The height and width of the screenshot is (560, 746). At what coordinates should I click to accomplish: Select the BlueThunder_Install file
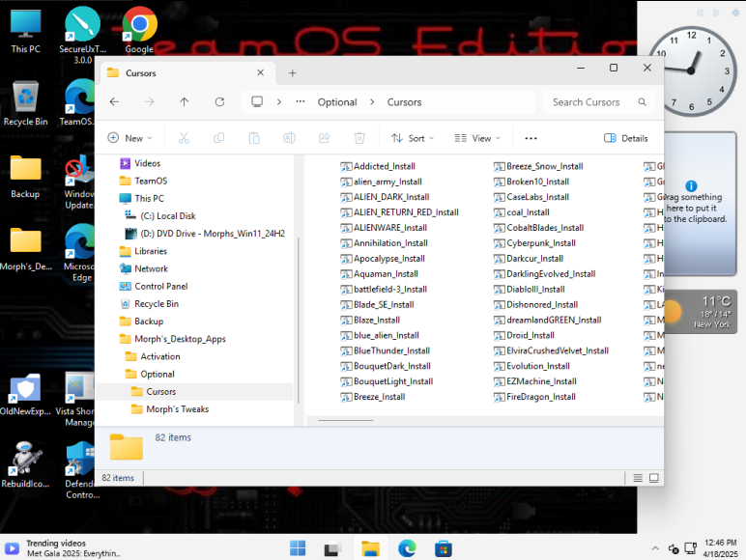point(391,350)
